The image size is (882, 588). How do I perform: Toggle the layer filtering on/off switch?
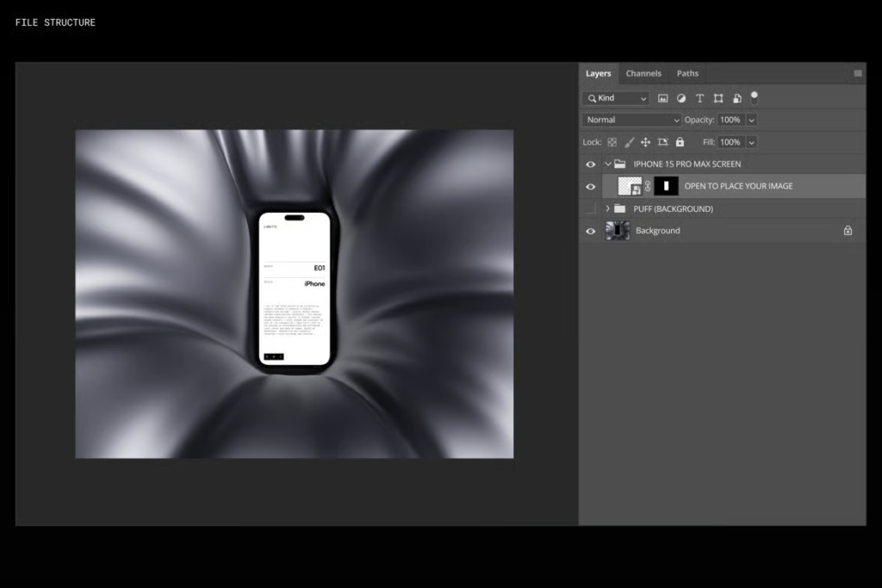coord(755,97)
